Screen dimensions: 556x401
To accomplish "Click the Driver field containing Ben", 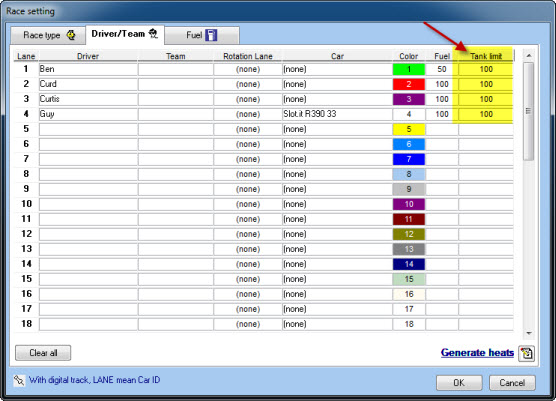I will click(88, 69).
